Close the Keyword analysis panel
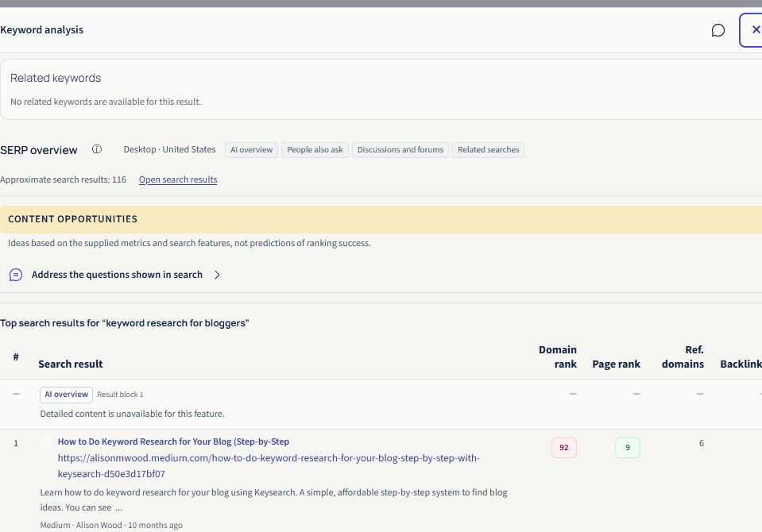762x532 pixels. coord(752,30)
